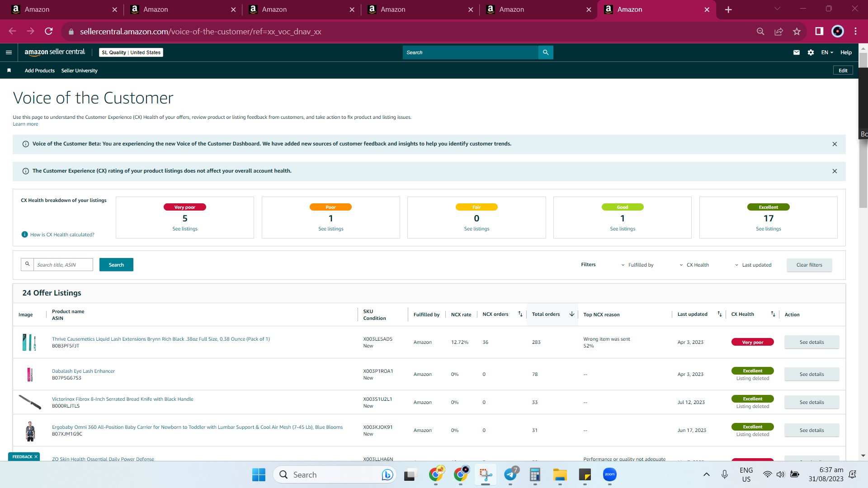
Task: See listings under Fair card
Action: 476,229
